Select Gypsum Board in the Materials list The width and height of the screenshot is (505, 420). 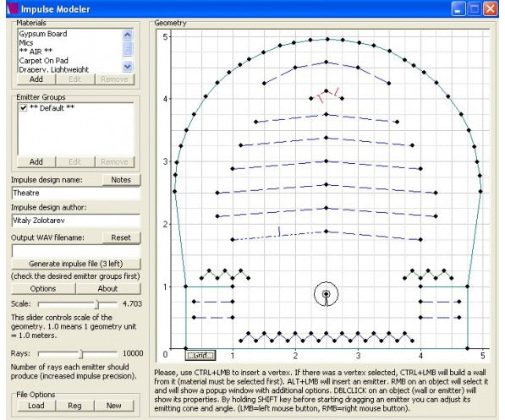[43, 34]
